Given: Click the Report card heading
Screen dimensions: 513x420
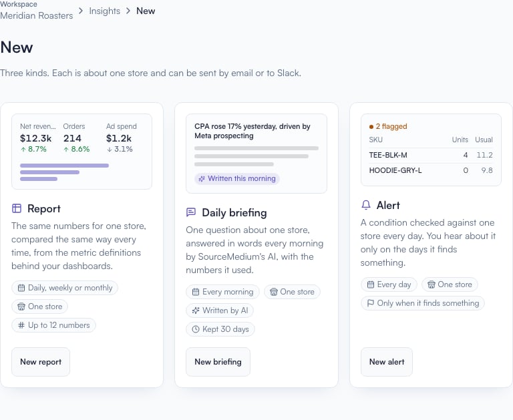Looking at the screenshot, I should click(44, 209).
